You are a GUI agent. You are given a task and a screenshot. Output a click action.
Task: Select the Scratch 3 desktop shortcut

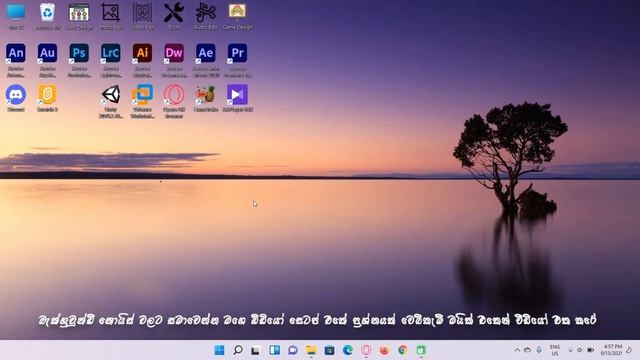click(47, 98)
